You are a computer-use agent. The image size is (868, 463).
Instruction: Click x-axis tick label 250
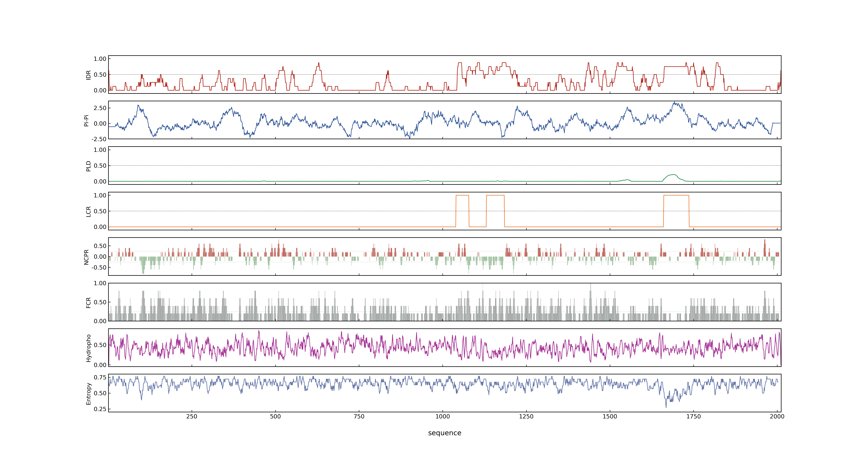click(x=192, y=416)
